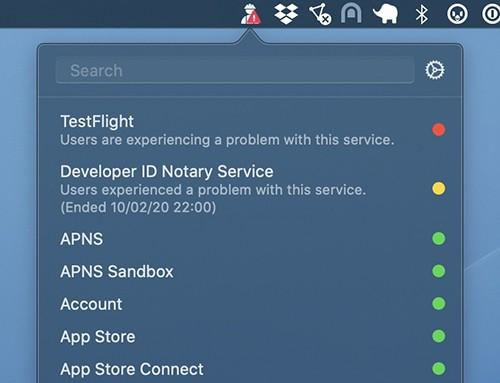Click the 1Password menu bar icon

click(x=491, y=14)
